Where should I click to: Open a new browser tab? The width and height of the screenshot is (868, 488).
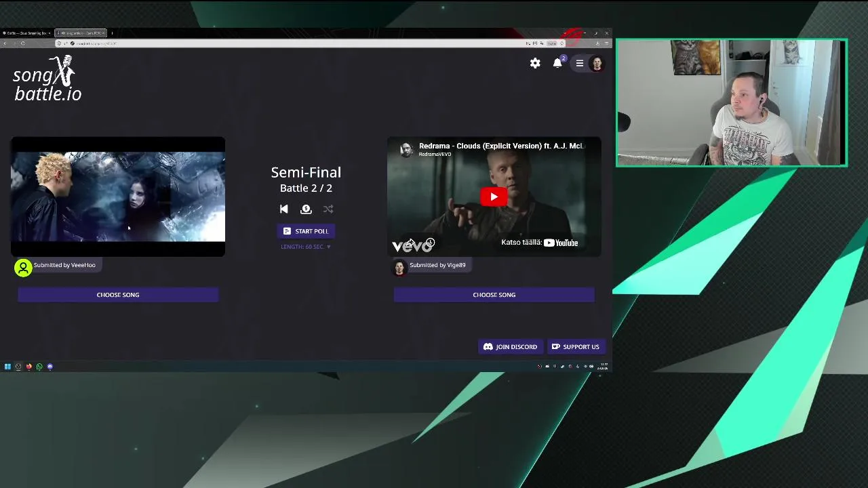pos(112,33)
